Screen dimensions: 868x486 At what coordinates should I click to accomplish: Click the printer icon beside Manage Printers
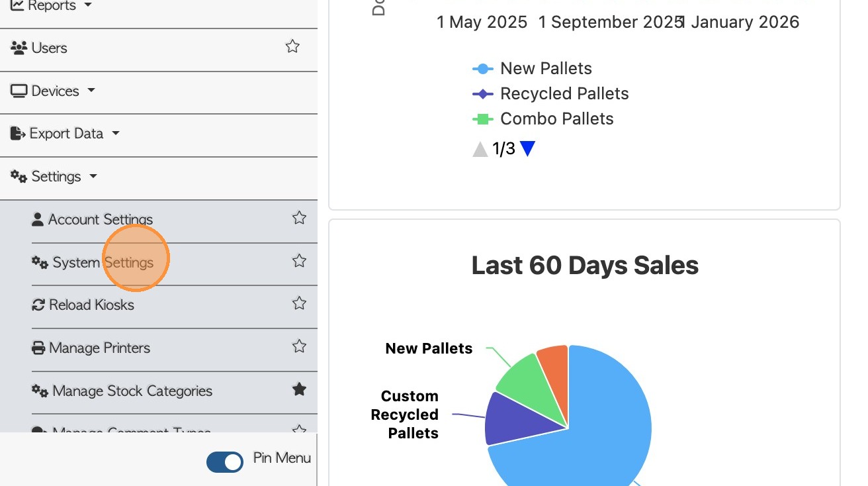click(x=38, y=348)
